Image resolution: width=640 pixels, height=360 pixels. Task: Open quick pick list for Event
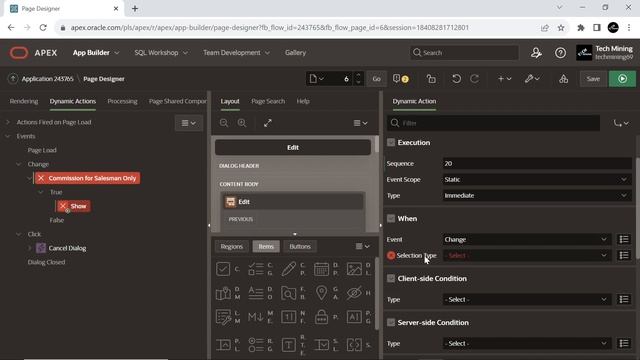[624, 239]
